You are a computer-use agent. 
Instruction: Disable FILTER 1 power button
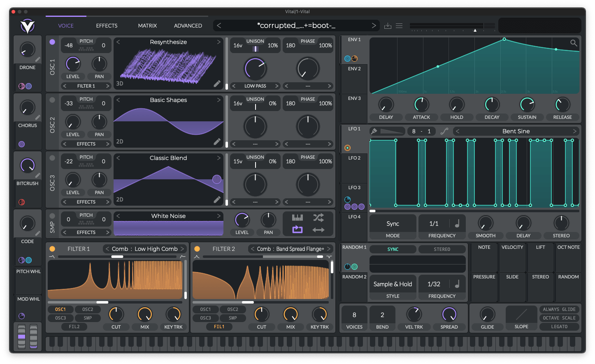[x=52, y=249]
